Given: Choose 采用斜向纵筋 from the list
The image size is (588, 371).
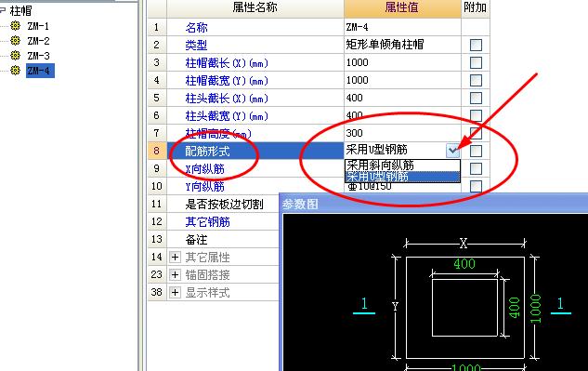Looking at the screenshot, I should [x=402, y=166].
